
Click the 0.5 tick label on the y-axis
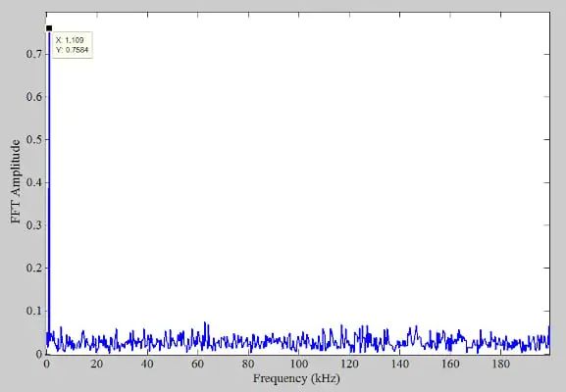pyautogui.click(x=34, y=139)
